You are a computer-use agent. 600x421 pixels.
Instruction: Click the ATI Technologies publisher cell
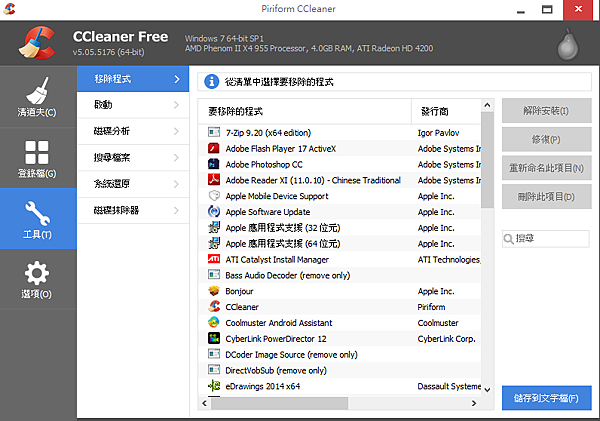click(x=449, y=259)
